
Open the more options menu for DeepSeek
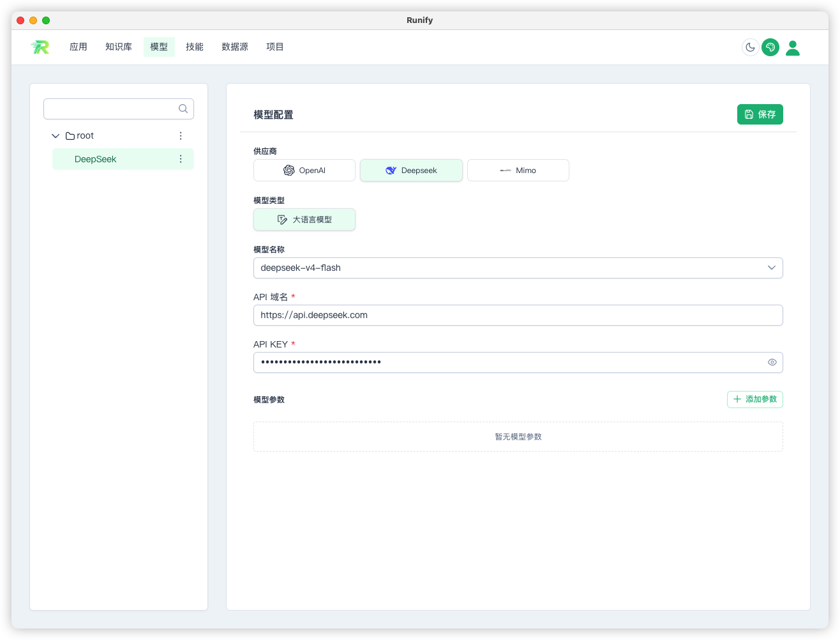tap(181, 159)
